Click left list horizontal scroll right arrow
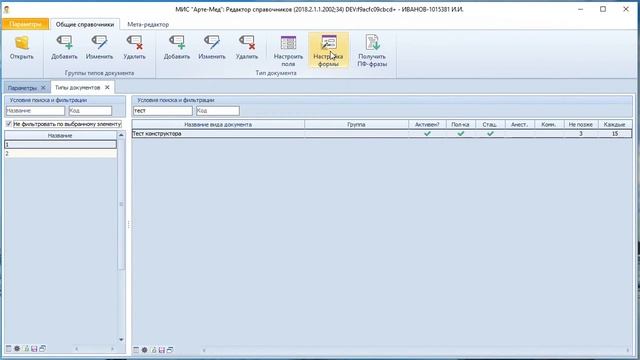This screenshot has height=360, width=640. 112,349
